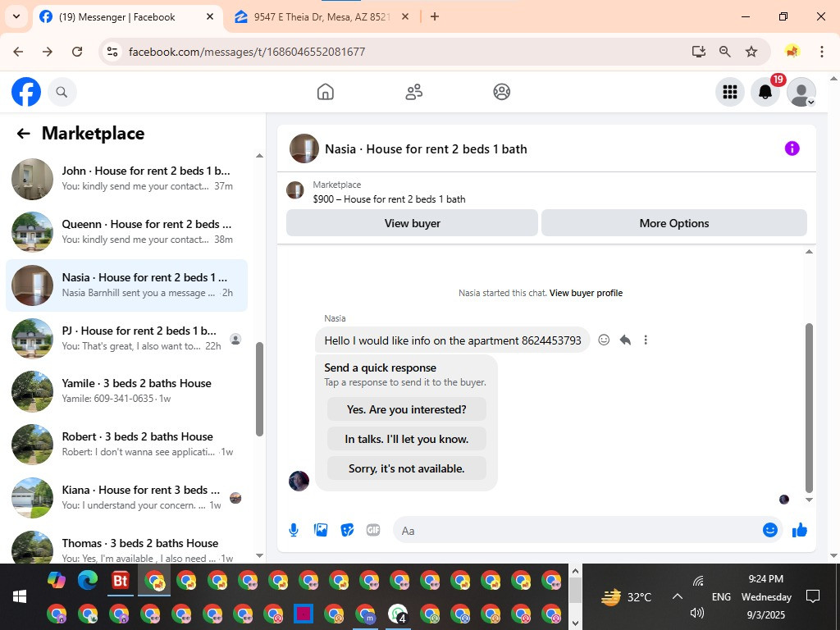Attach a file with the photo icon

click(321, 531)
